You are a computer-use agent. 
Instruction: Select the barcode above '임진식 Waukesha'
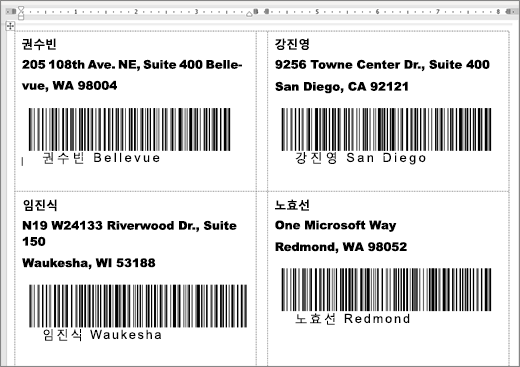pyautogui.click(x=138, y=306)
